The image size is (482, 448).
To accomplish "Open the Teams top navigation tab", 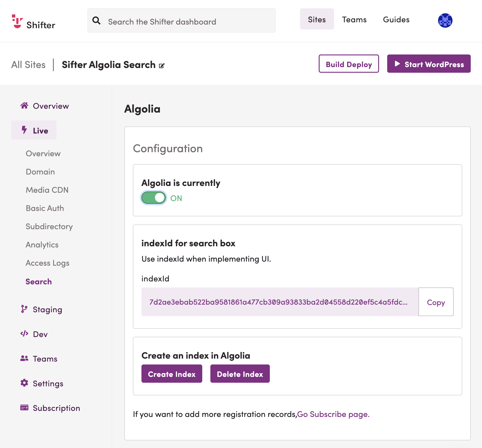I will point(354,19).
